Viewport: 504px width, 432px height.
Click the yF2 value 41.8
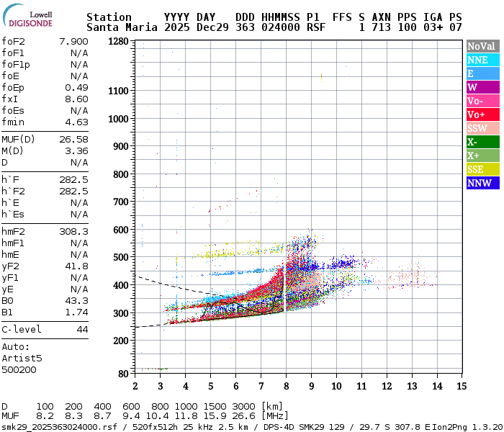tap(76, 266)
